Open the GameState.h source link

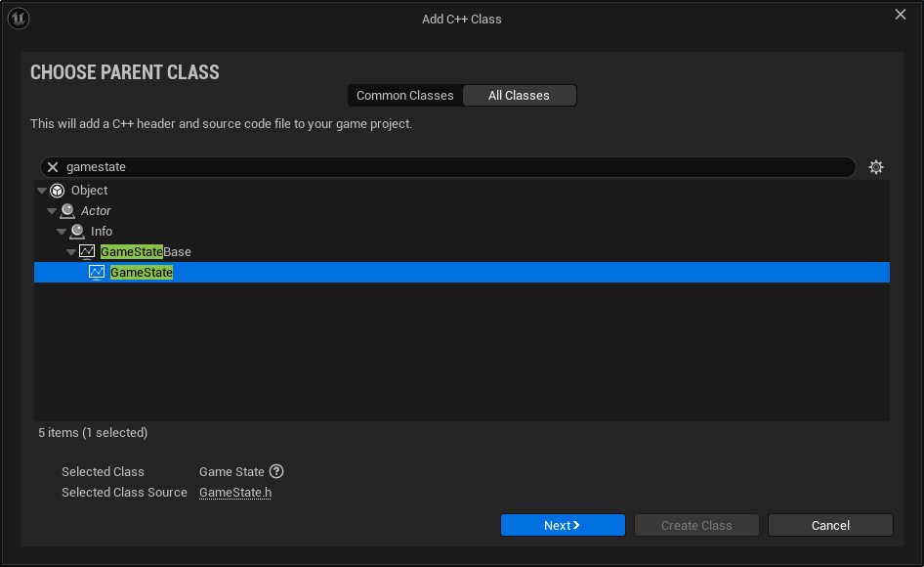(235, 492)
